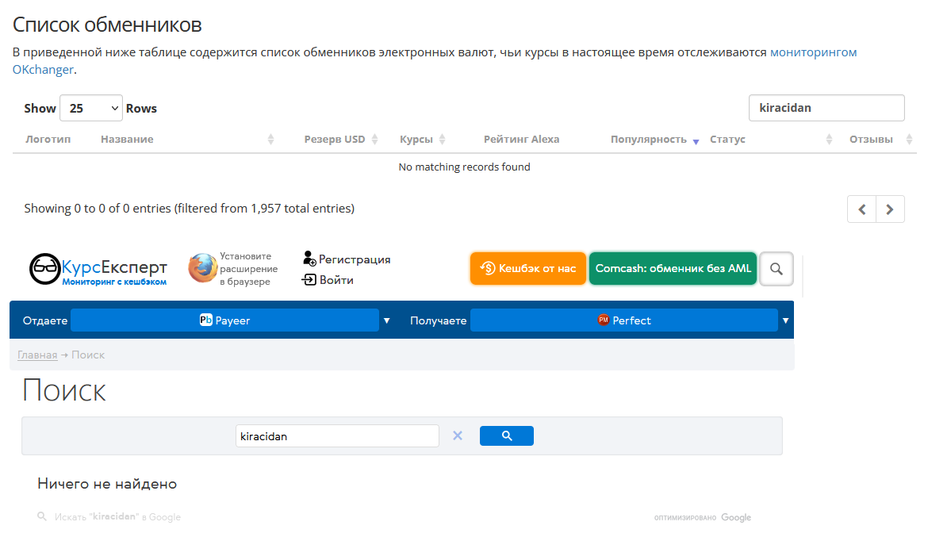The width and height of the screenshot is (928, 560).
Task: Click the table search field containing kiracidan
Action: pyautogui.click(x=826, y=108)
